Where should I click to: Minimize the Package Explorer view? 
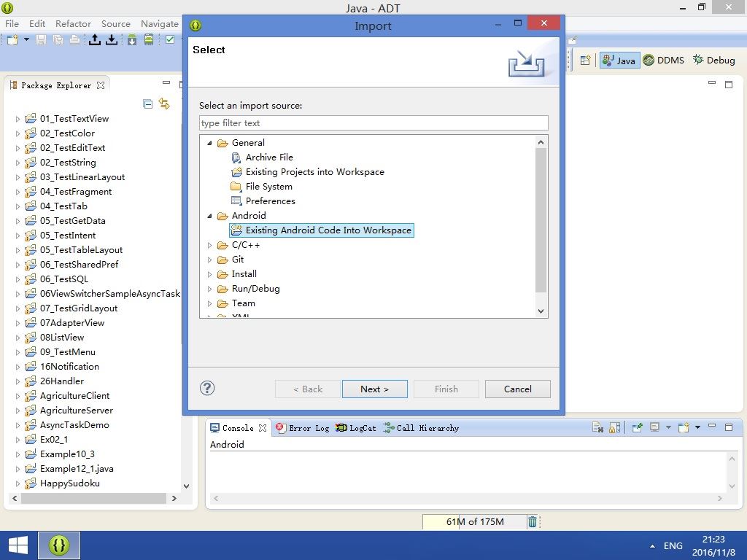[x=166, y=83]
